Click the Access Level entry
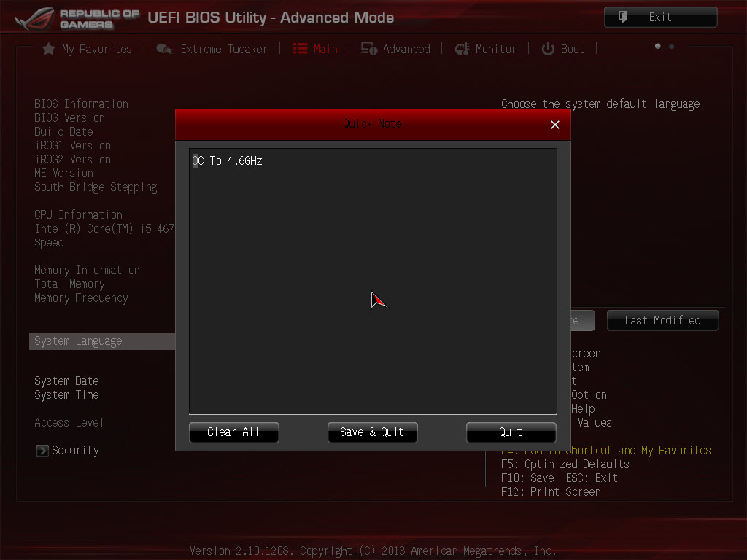Screen dimensions: 747x560 click(69, 423)
